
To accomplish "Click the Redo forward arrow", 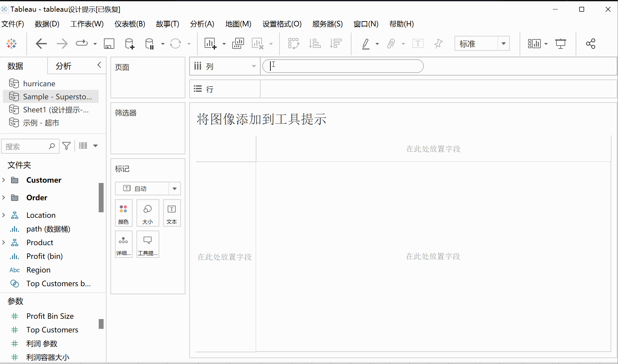I will (x=62, y=43).
